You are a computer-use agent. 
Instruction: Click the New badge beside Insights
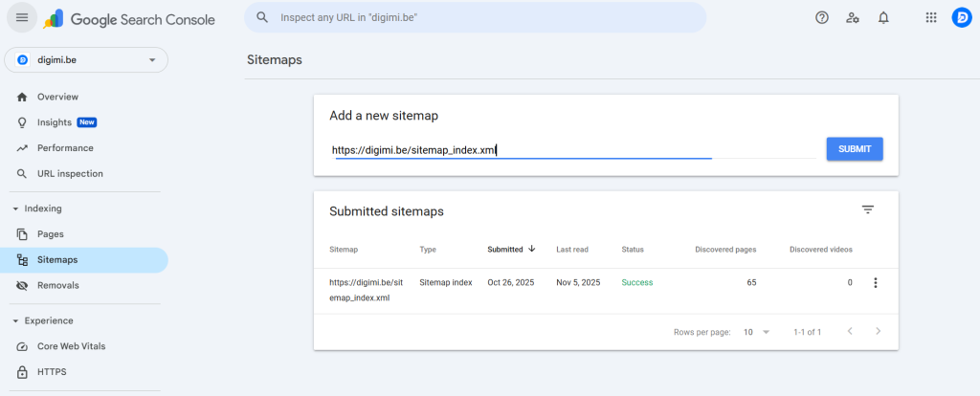click(87, 122)
